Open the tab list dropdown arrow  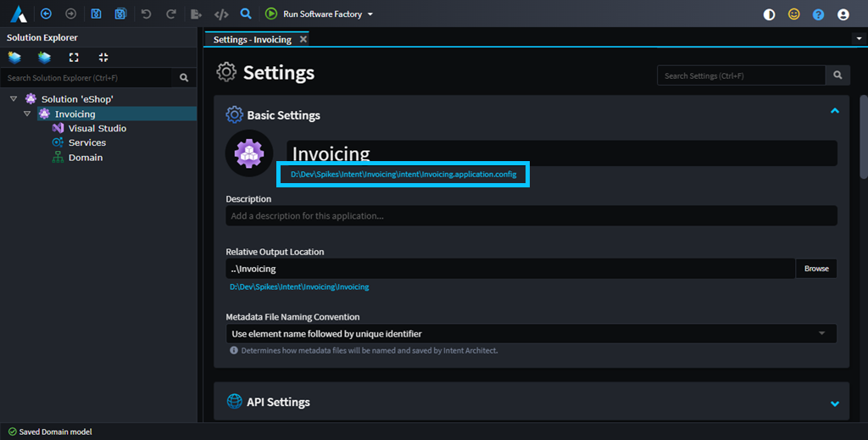[860, 39]
